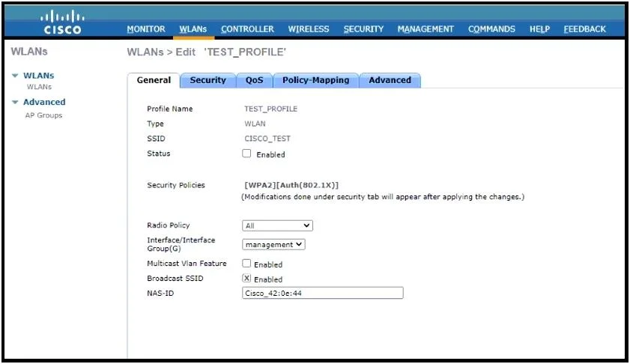
Task: Click into the NAS-ID input field
Action: pyautogui.click(x=323, y=293)
